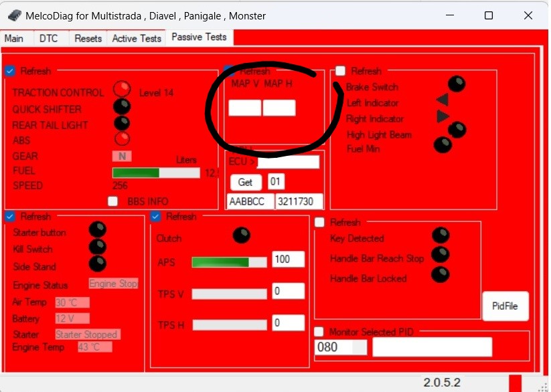Screen dimensions: 551x392
Task: Enable the Monitor Selected PID checkbox
Action: (x=319, y=332)
